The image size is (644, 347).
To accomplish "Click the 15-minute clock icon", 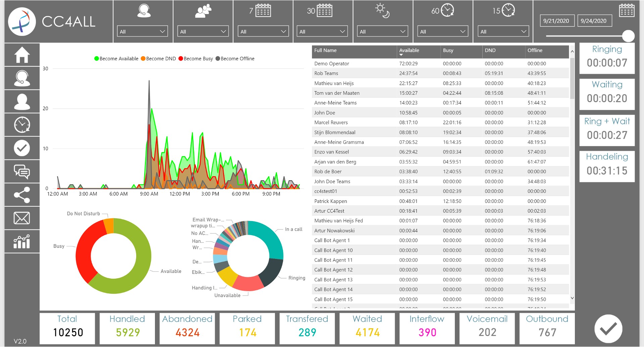I will point(508,10).
